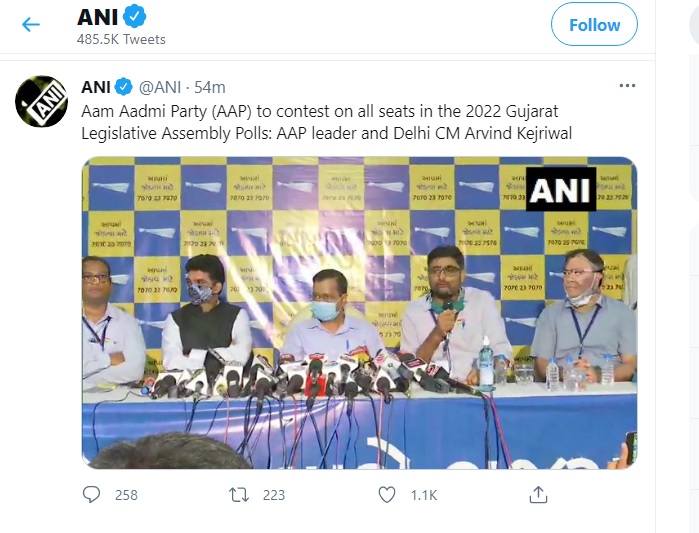Click the 223 retweets count
The image size is (699, 533).
click(274, 495)
